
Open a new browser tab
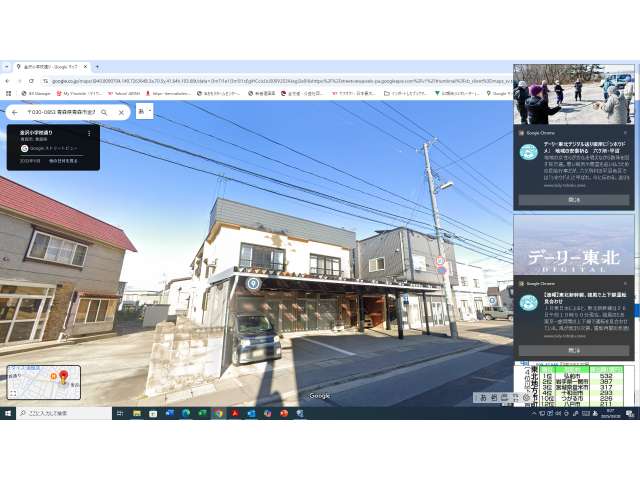[97, 67]
